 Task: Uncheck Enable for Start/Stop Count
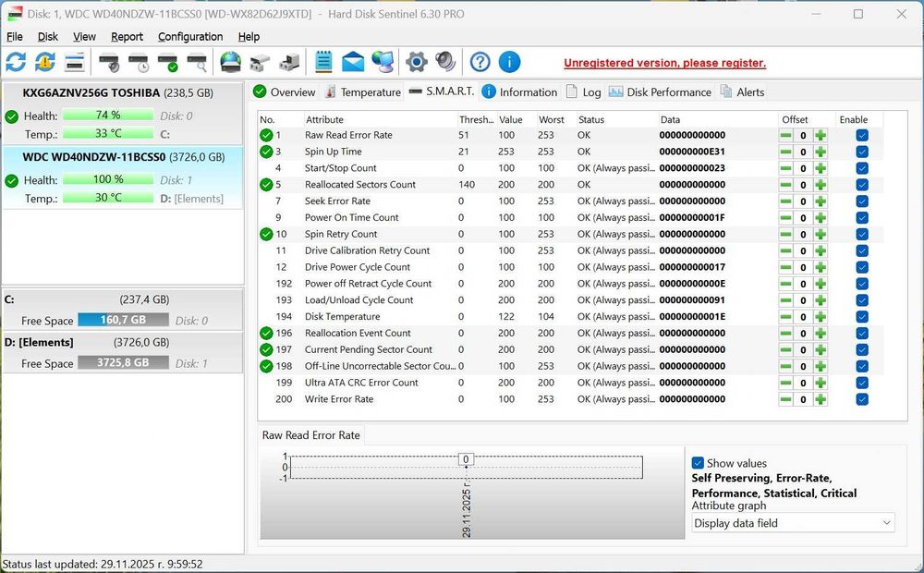862,168
